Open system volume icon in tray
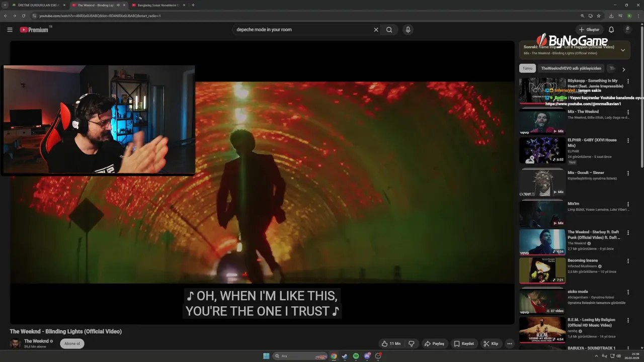644x362 pixels. coord(619,356)
